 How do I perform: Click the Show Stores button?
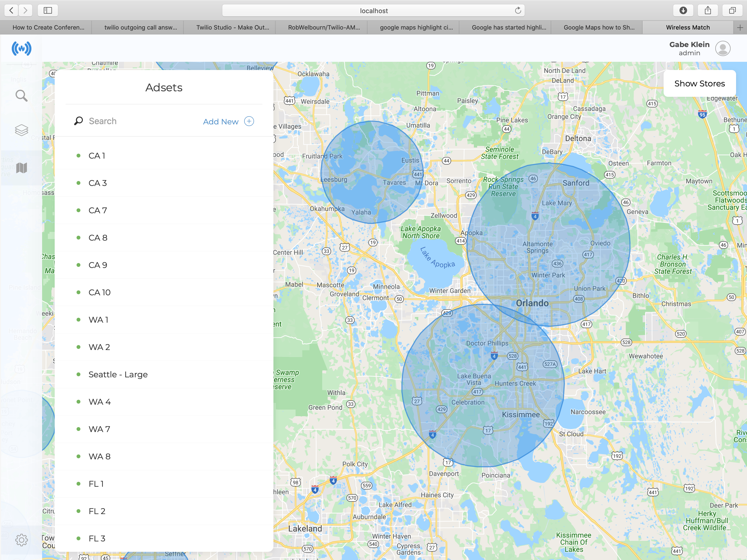[699, 83]
